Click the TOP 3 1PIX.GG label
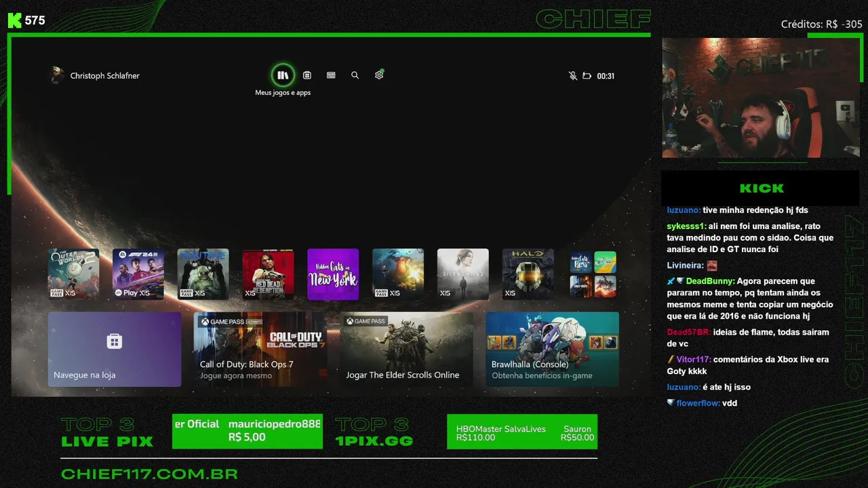 pyautogui.click(x=374, y=433)
